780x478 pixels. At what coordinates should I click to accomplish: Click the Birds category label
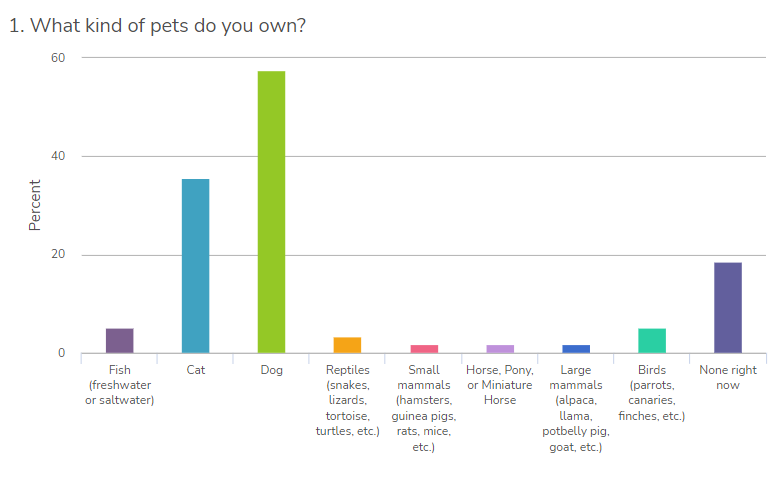651,393
